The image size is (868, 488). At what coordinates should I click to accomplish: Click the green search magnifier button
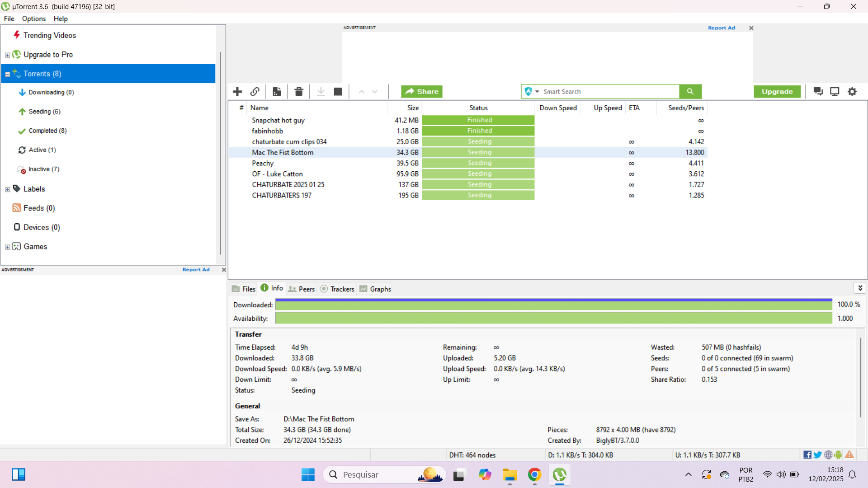[x=690, y=92]
